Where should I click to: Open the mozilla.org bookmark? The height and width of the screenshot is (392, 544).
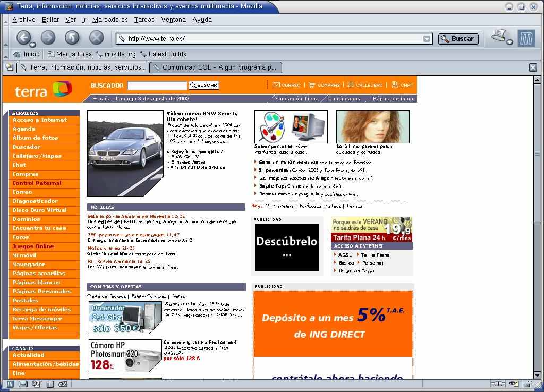(x=116, y=54)
